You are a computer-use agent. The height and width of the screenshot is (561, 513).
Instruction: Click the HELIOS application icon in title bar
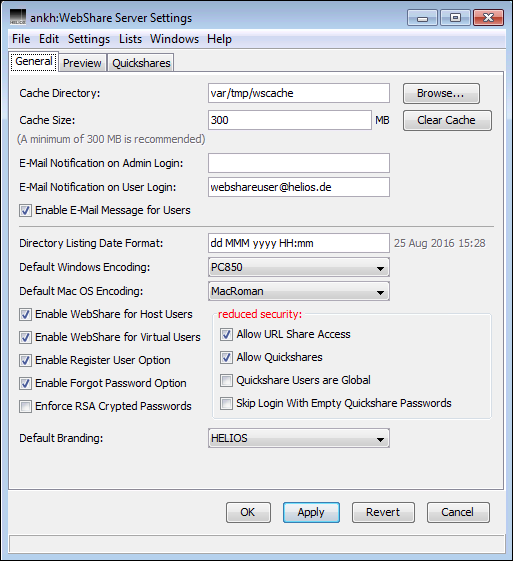click(18, 17)
